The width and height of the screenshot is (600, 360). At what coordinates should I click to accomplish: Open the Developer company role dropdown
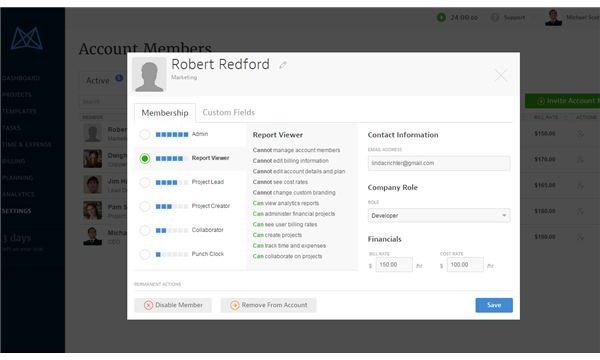439,215
